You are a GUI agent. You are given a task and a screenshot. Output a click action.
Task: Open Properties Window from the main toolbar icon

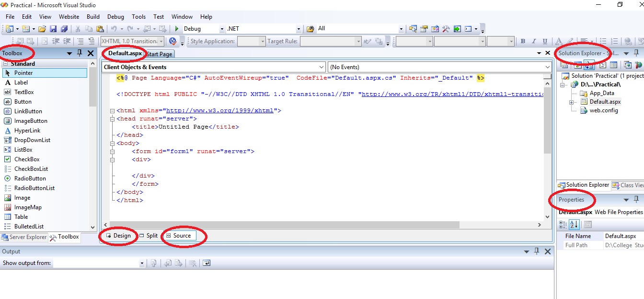[424, 29]
